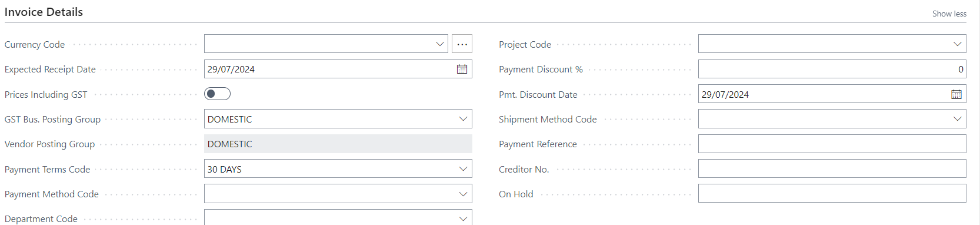This screenshot has width=980, height=225.
Task: Toggle Prices Including GST switch
Action: click(217, 94)
